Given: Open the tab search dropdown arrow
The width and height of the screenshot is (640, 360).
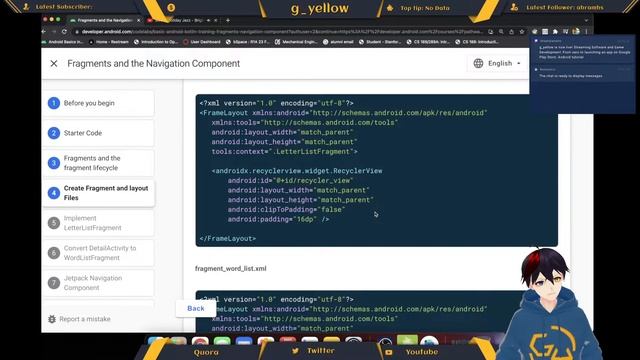Looking at the screenshot, I should 586,20.
